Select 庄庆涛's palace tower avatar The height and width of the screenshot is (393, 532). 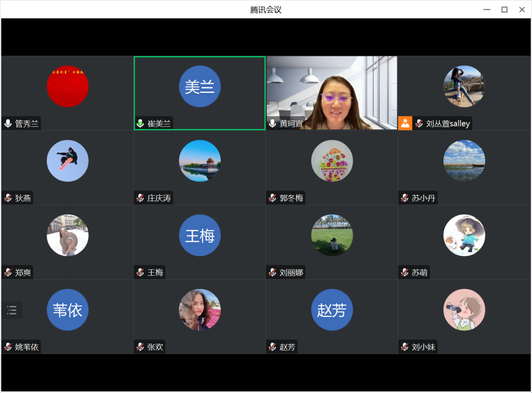pos(200,161)
